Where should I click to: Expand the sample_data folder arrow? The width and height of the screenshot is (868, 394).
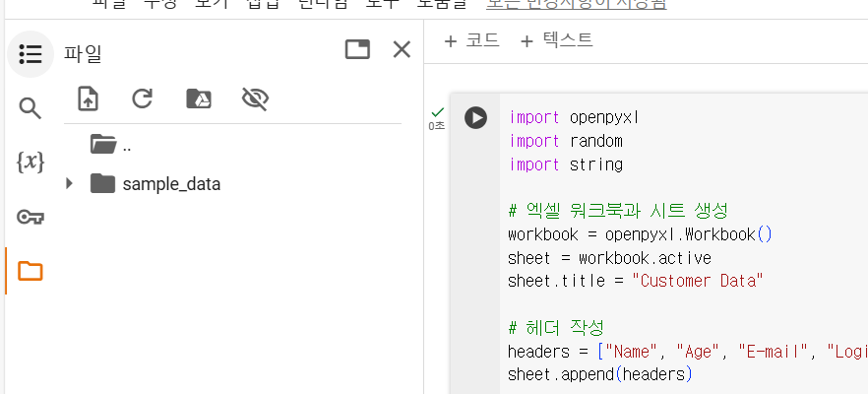coord(69,183)
